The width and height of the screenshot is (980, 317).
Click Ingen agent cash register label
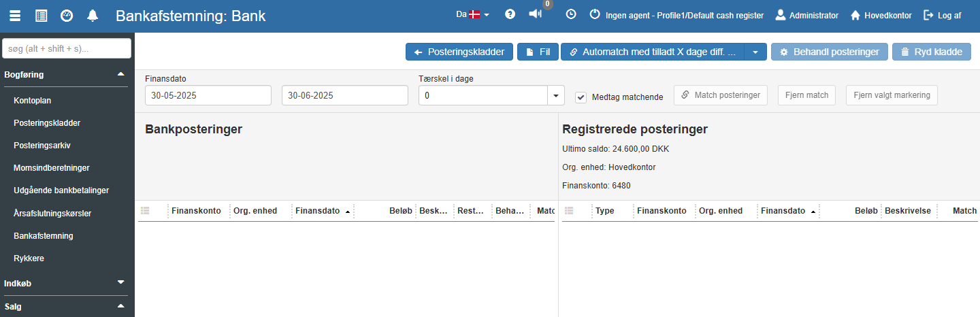tap(685, 15)
